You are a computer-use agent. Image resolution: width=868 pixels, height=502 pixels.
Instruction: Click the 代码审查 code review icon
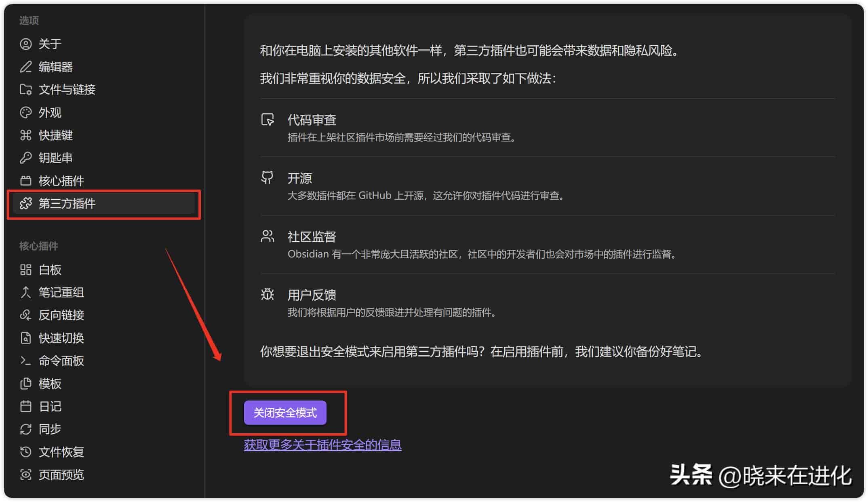click(268, 120)
